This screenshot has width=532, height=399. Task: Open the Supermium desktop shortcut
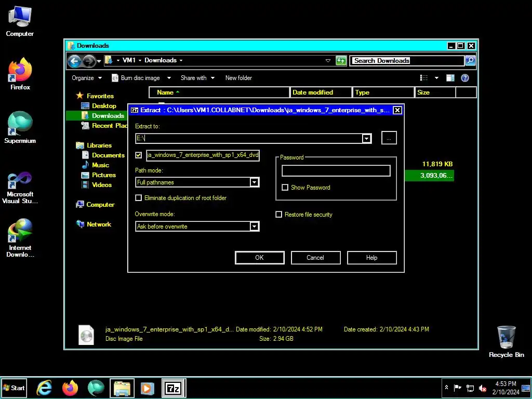pyautogui.click(x=20, y=128)
